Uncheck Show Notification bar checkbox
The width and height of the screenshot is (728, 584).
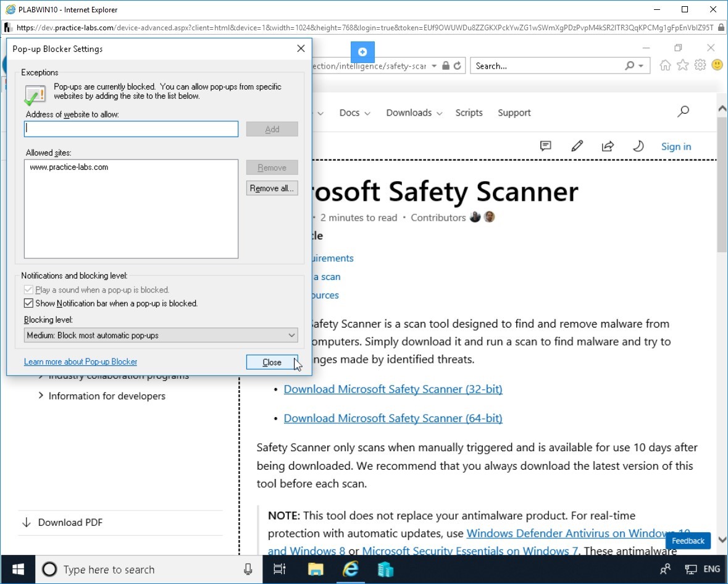click(x=28, y=303)
